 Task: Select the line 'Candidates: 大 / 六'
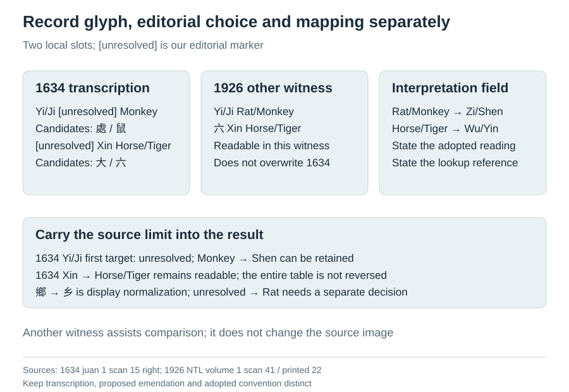click(80, 162)
